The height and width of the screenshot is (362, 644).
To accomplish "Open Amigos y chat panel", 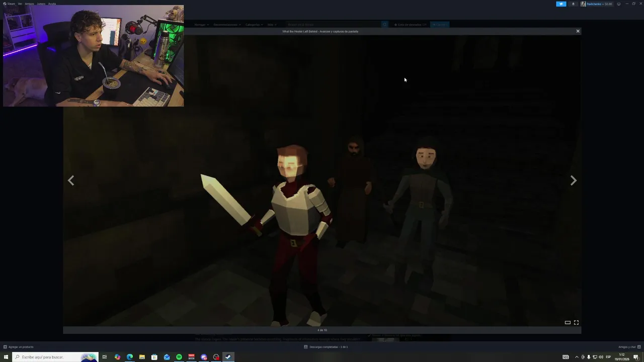I will (x=629, y=347).
